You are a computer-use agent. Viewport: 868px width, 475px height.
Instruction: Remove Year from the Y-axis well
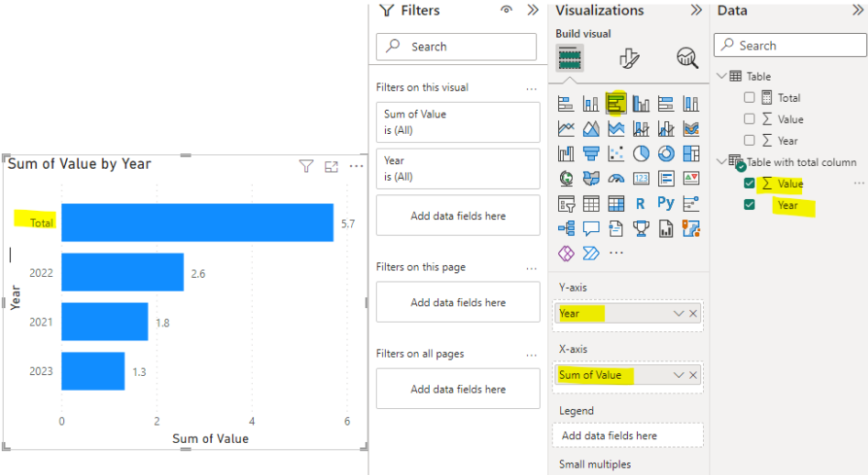click(x=693, y=314)
